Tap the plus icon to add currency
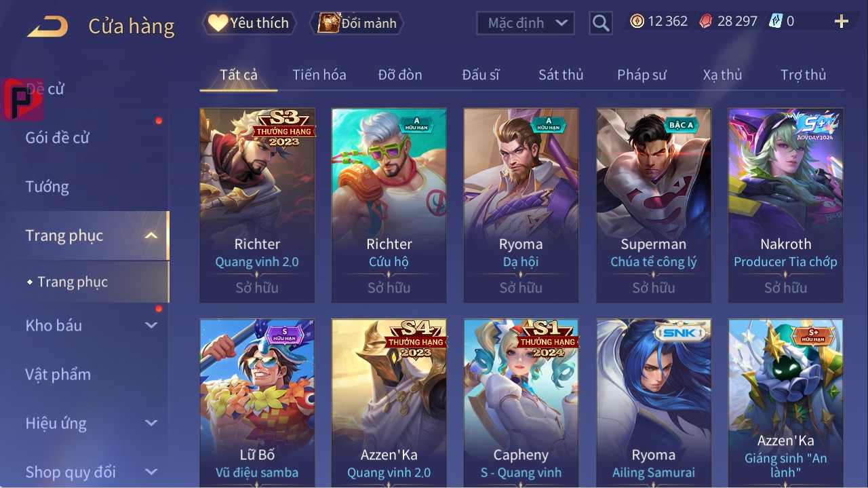 pos(842,22)
